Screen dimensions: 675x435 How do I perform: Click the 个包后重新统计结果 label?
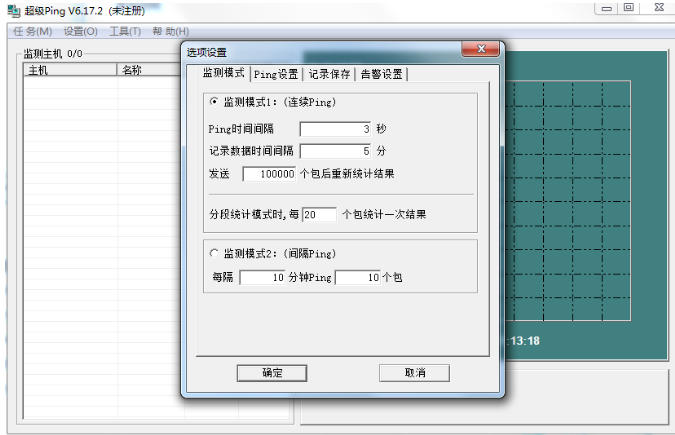(347, 174)
